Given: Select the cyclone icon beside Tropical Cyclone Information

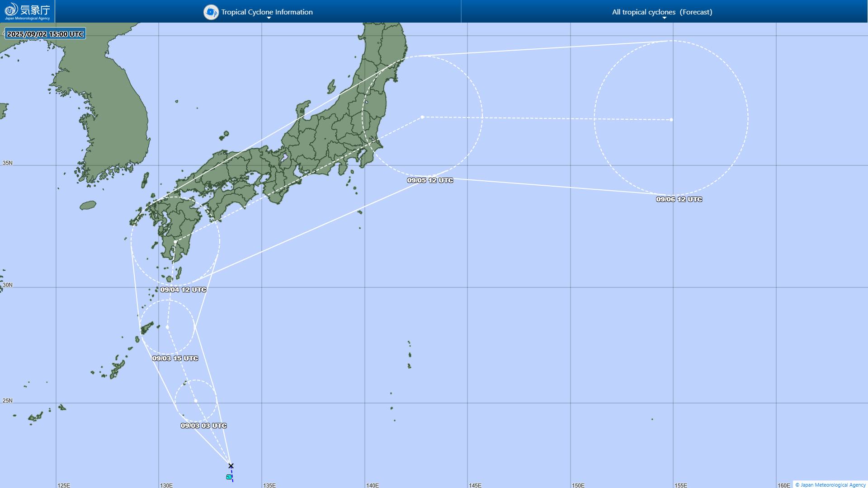Looking at the screenshot, I should (211, 12).
